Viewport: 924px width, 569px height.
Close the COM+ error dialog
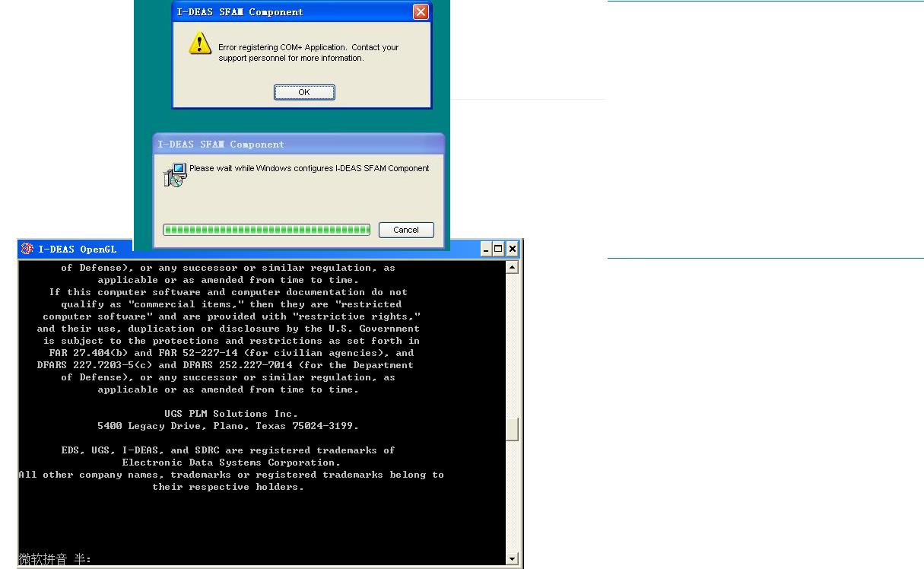(421, 11)
